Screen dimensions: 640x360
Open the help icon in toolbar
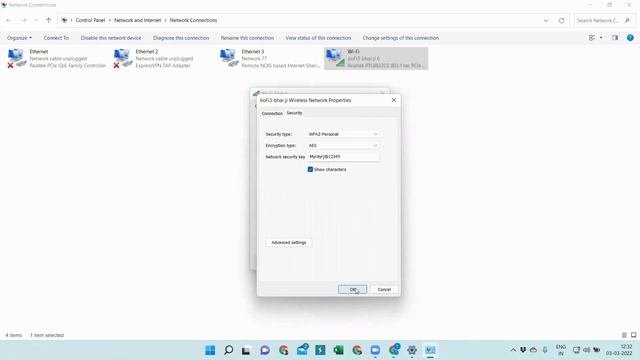(630, 38)
